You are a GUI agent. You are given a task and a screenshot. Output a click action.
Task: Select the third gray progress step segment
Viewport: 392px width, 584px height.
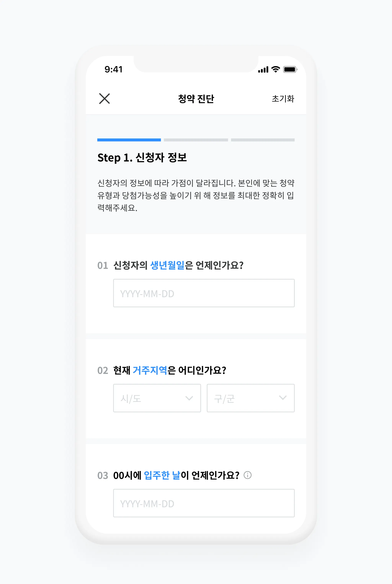point(263,140)
